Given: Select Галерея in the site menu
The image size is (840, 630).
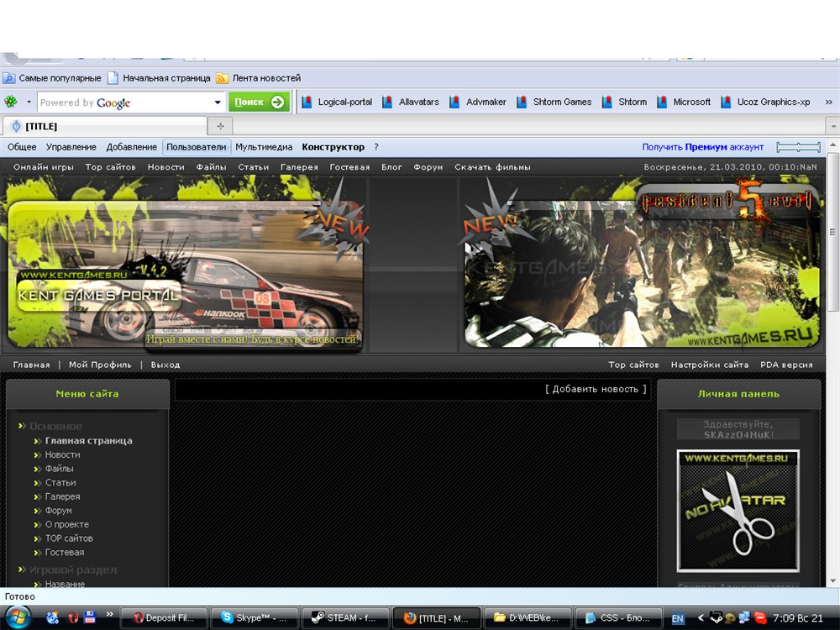Looking at the screenshot, I should point(62,496).
